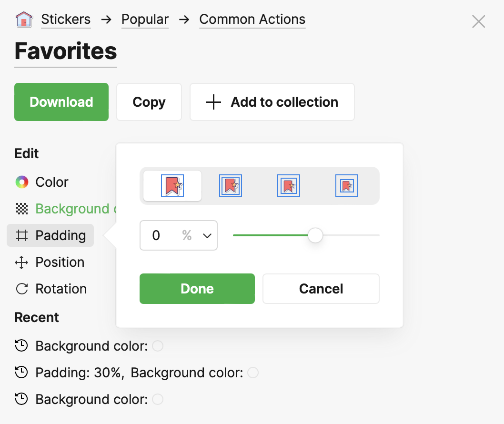504x424 pixels.
Task: Open Common Actions breadcrumb link
Action: tap(252, 20)
